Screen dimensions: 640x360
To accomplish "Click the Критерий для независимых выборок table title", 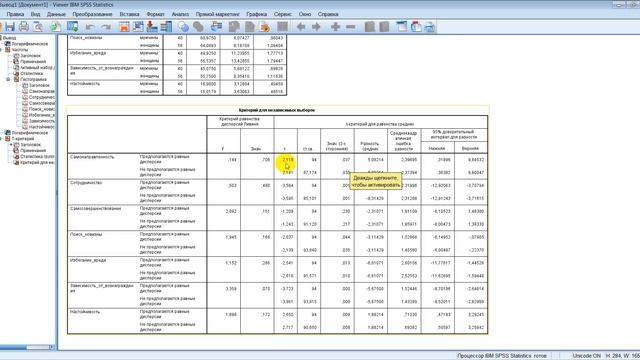I will click(277, 110).
